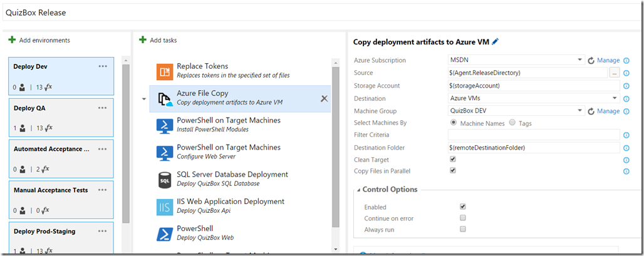Viewport: 644px width, 256px height.
Task: Click the Replace Tokens task icon
Action: point(165,72)
